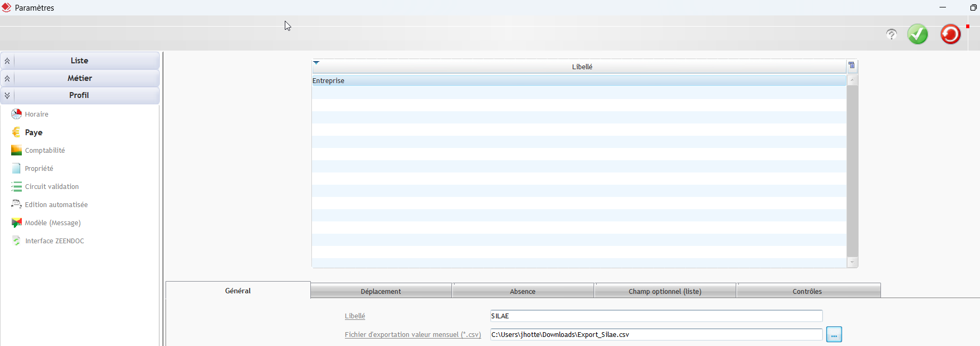Open the Champ optionnel (liste) tab
Screen dimensions: 980x346
point(664,291)
